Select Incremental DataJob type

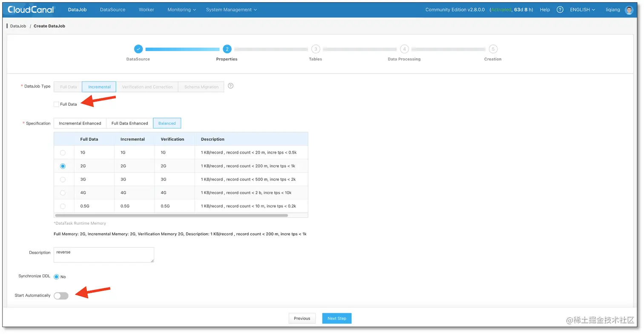coord(99,87)
